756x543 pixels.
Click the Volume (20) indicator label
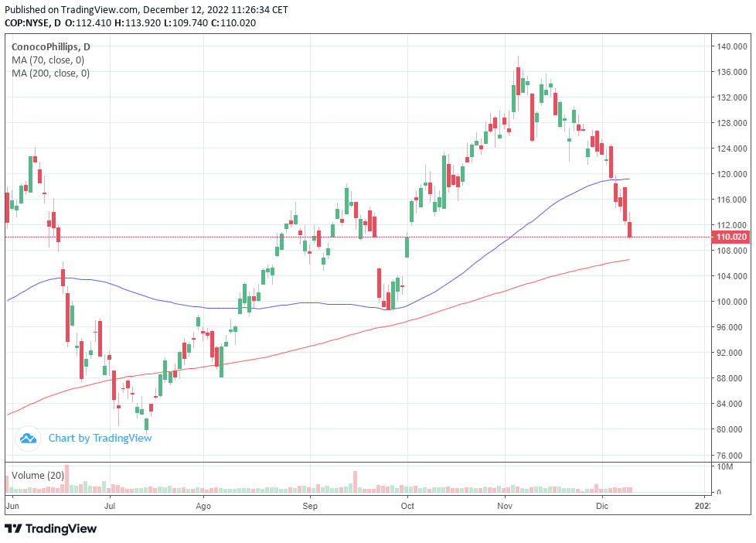pyautogui.click(x=38, y=476)
